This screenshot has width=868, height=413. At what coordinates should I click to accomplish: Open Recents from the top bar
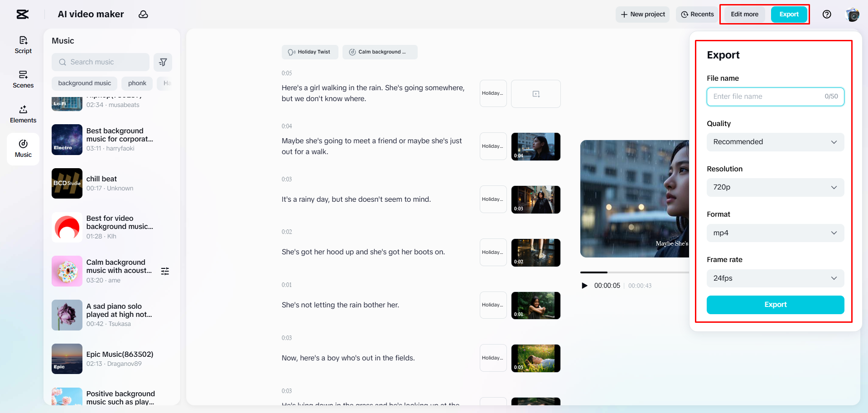tap(697, 14)
